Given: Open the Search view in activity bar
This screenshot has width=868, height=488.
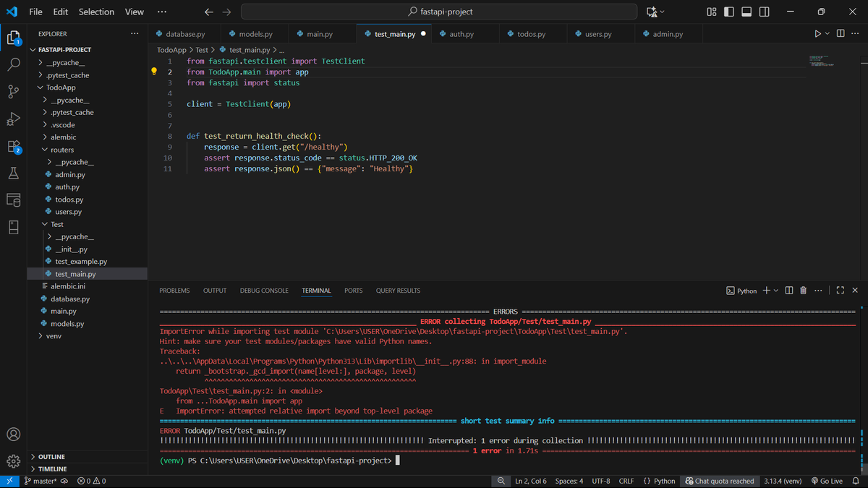Looking at the screenshot, I should point(13,64).
